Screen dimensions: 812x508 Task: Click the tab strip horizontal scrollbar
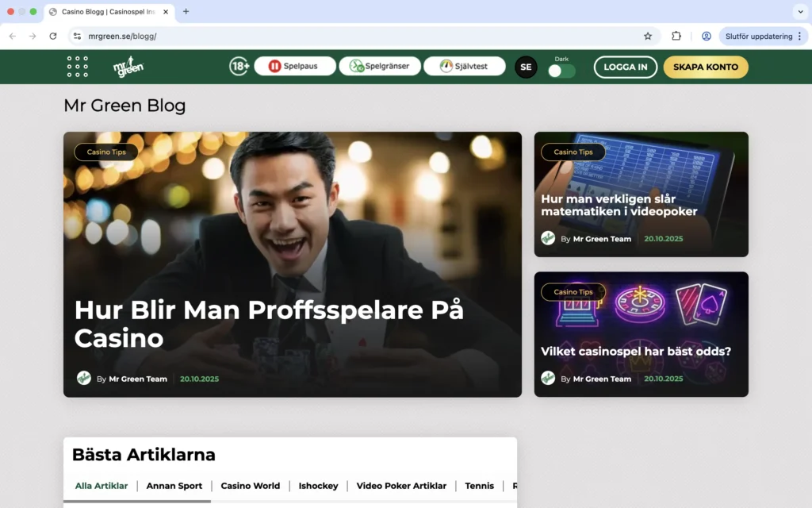coord(136,502)
